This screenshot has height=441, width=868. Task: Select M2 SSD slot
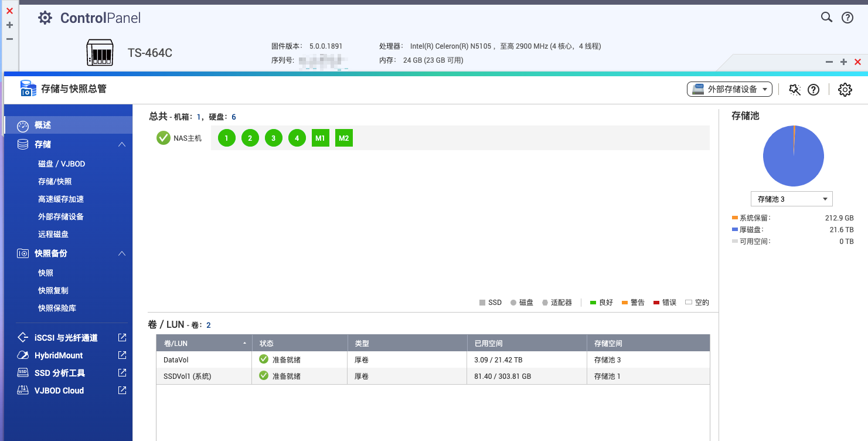point(344,138)
